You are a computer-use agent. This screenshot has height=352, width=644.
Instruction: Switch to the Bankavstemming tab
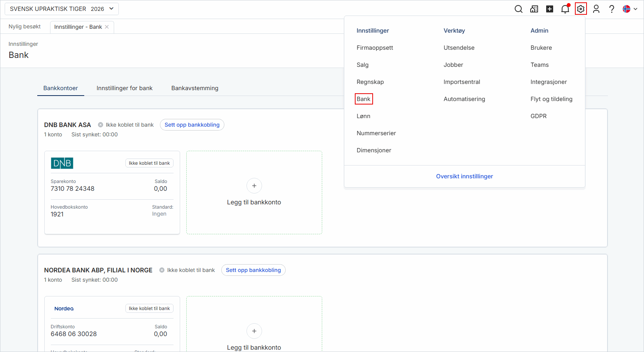(x=195, y=88)
